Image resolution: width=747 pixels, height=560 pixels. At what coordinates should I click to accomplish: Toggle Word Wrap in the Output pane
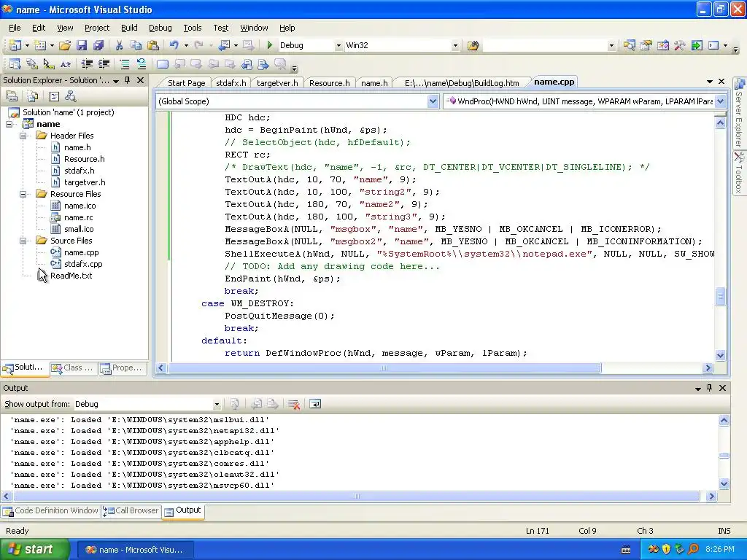(x=315, y=404)
